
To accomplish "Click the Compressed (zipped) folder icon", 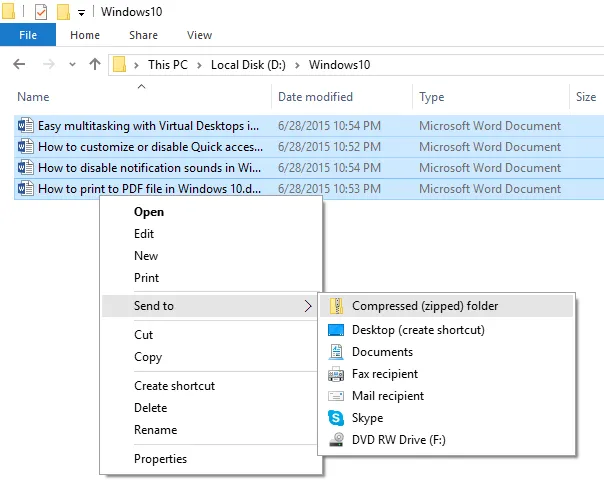I will [x=336, y=306].
